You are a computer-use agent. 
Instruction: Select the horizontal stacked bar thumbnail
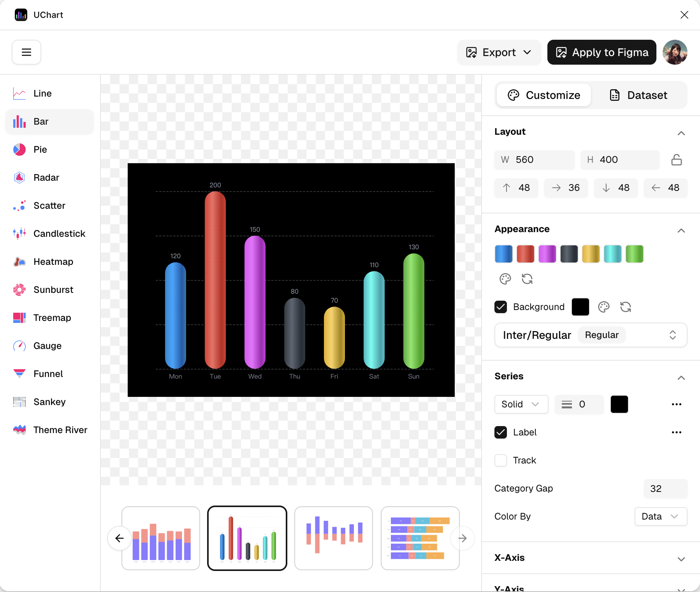420,538
